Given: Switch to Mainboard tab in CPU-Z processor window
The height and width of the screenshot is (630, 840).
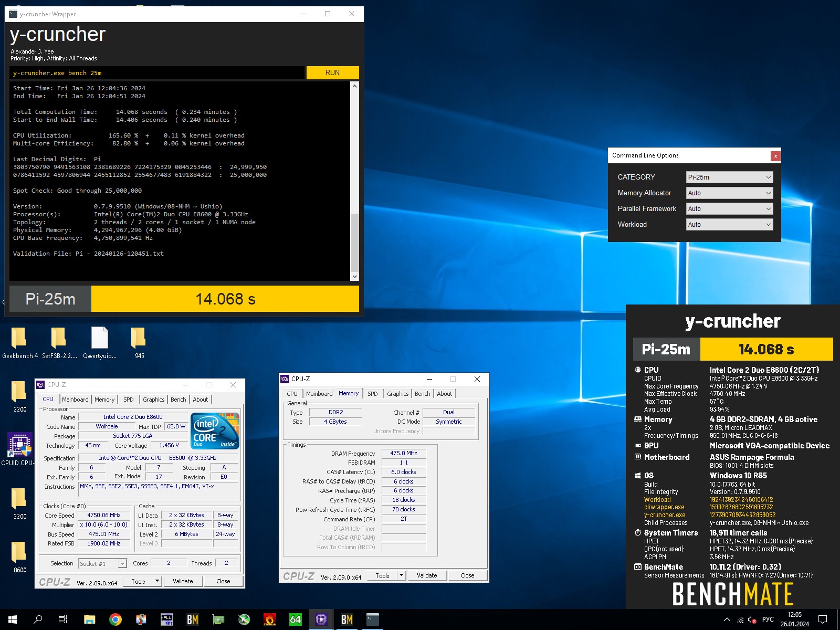Looking at the screenshot, I should (75, 400).
